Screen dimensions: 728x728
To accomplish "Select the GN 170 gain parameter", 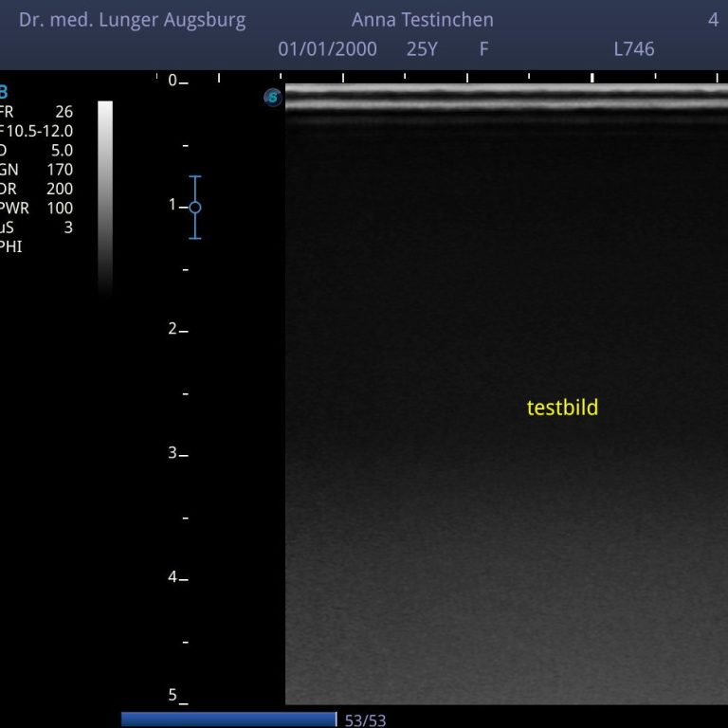I will 38,170.
